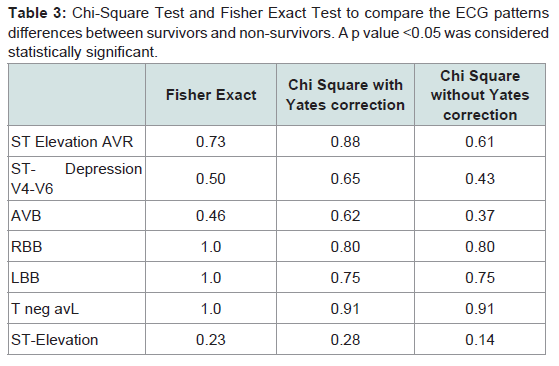Click the RBB row label
The width and height of the screenshot is (559, 366).
click(x=27, y=247)
